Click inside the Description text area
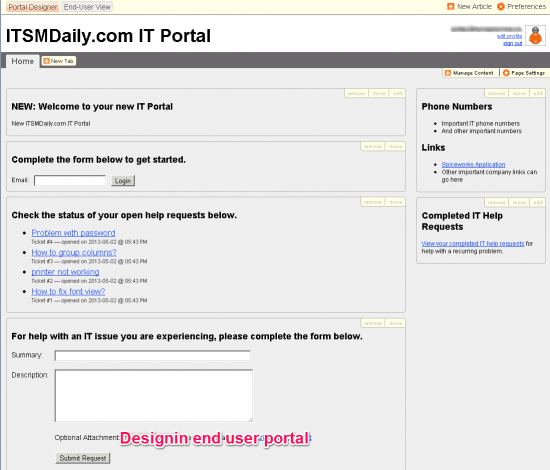 154,395
